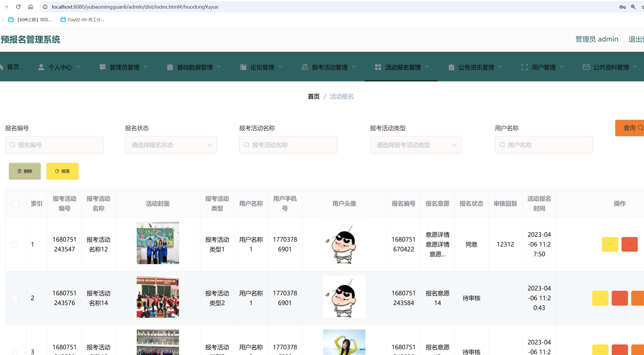The height and width of the screenshot is (355, 644).
Task: Click the orange action button in row 2
Action: (x=638, y=298)
